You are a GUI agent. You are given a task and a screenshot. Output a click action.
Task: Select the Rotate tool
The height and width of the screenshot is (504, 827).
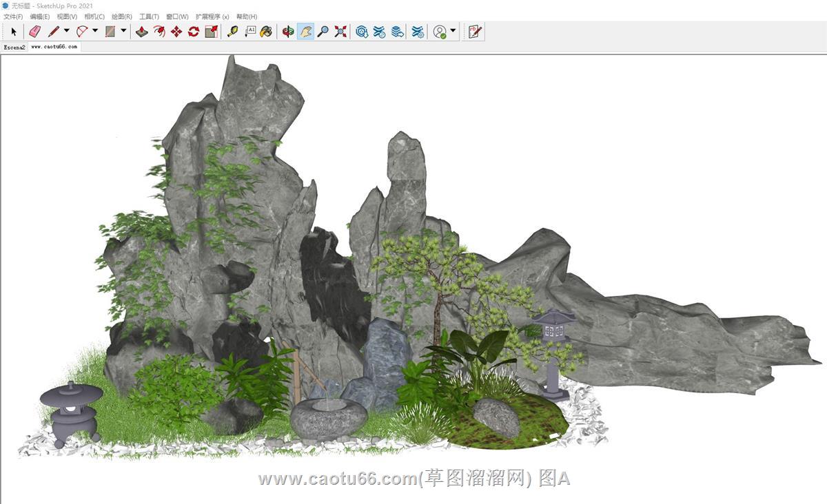point(194,31)
